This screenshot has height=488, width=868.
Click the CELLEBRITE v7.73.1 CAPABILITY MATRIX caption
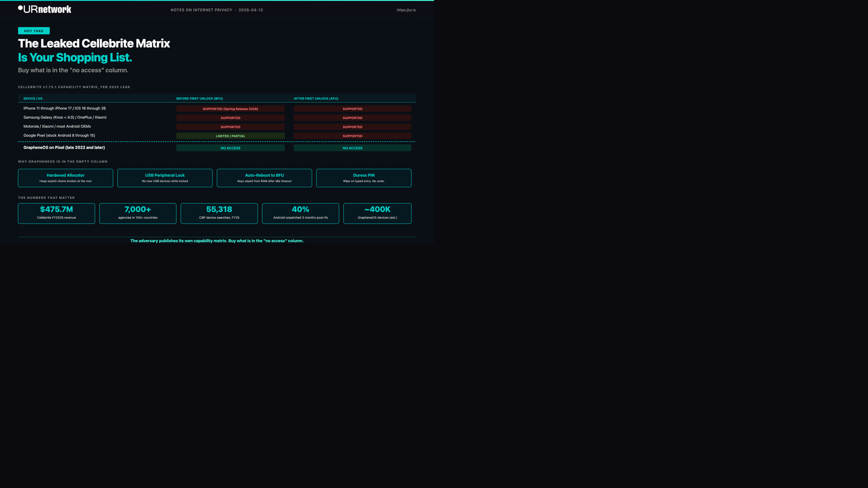coord(74,87)
